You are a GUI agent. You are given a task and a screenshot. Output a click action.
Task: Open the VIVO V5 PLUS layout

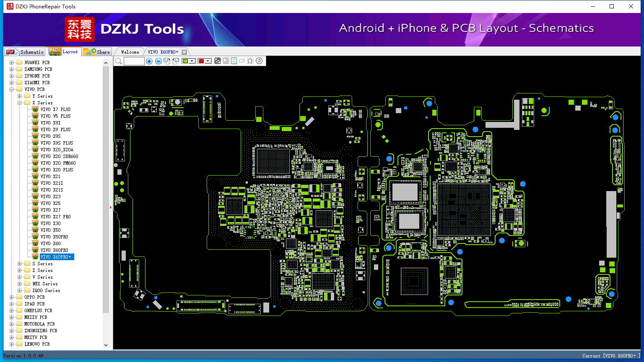pos(56,116)
